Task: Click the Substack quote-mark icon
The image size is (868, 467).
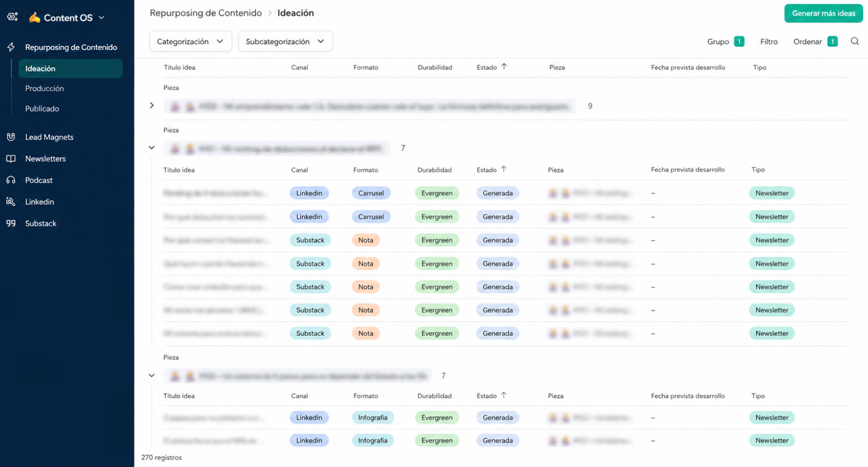Action: [x=11, y=223]
